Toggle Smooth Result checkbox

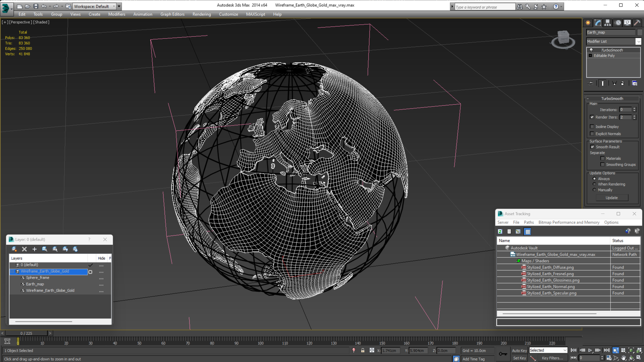pos(592,147)
